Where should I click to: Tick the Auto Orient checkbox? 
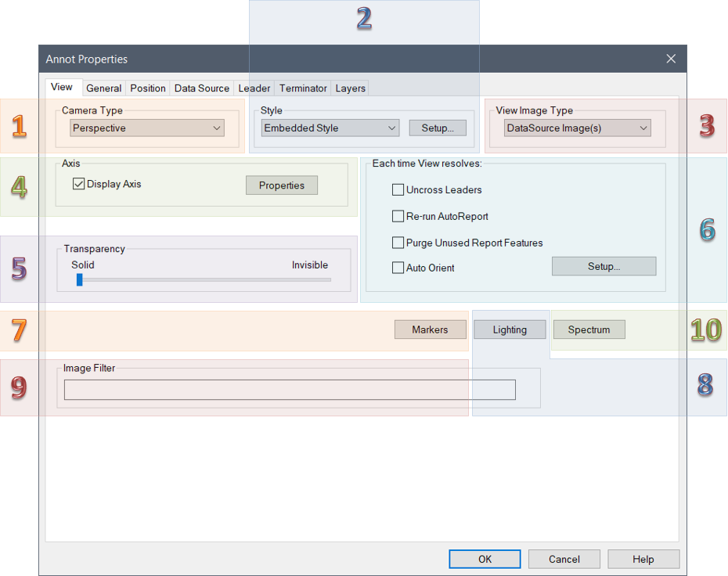tap(398, 268)
